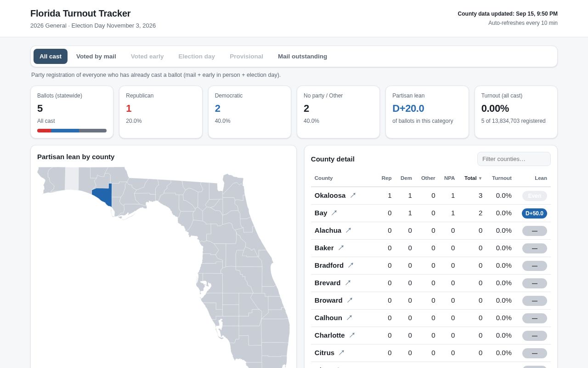Click the Republican count card

pos(160,112)
